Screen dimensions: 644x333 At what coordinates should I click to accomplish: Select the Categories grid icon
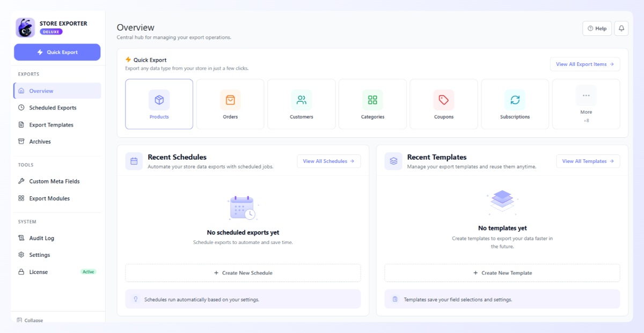point(372,100)
